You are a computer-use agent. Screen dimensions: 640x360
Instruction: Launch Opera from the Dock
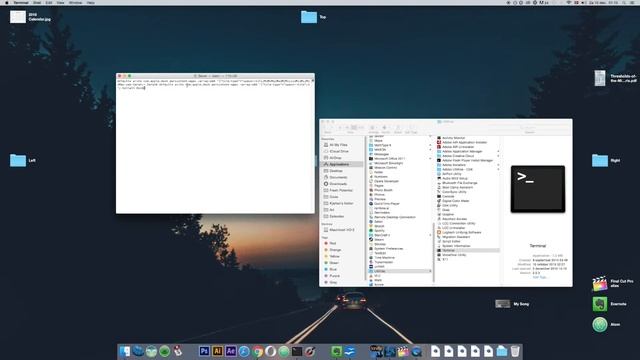[270, 351]
